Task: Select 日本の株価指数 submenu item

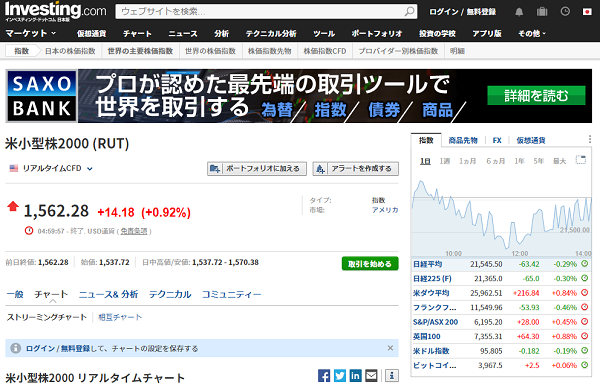Action: click(70, 51)
